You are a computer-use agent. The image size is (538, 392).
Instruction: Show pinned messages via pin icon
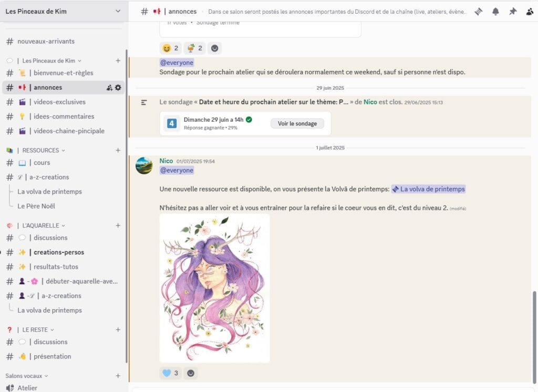coord(513,12)
